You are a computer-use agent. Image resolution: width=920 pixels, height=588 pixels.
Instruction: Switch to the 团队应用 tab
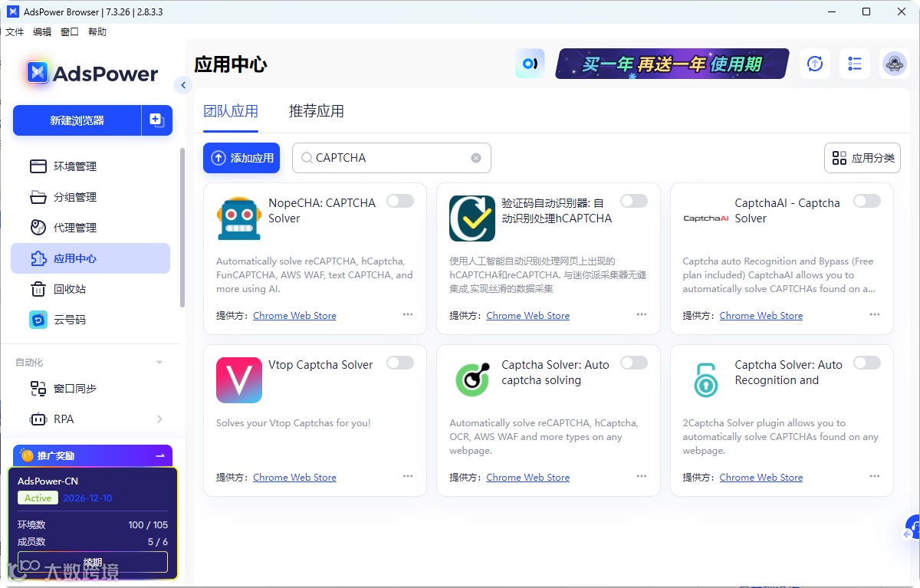point(231,111)
